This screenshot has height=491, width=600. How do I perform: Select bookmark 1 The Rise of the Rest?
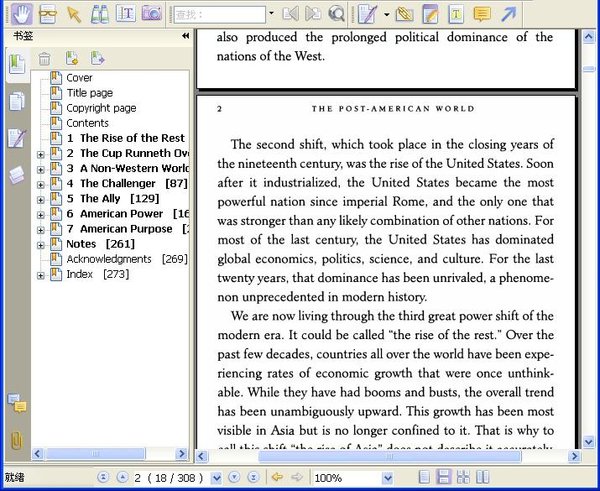coord(126,138)
